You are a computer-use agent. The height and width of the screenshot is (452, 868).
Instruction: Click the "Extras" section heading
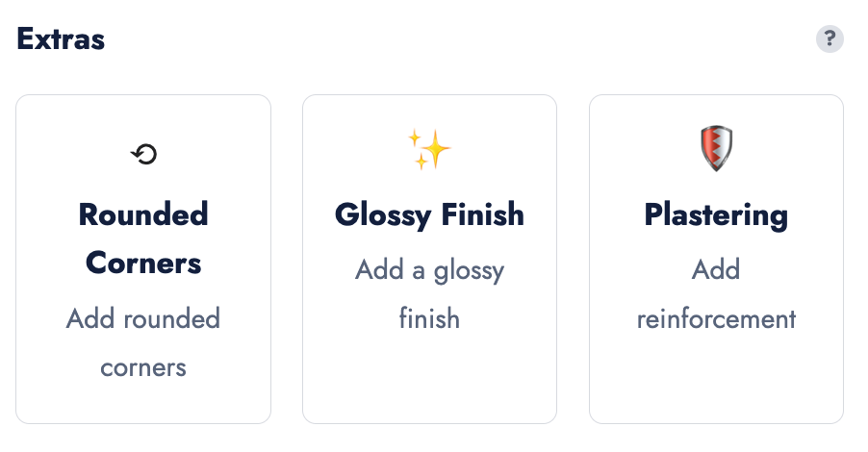61,39
